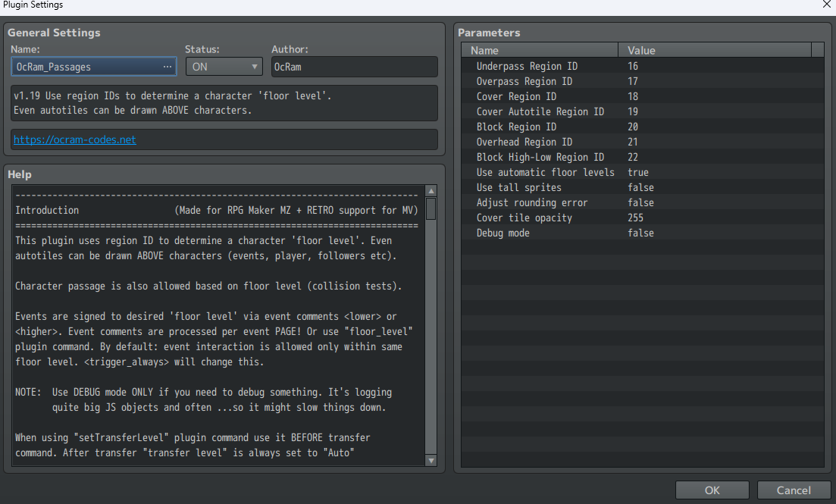Click the Cancel button
This screenshot has height=504, width=836.
(794, 490)
